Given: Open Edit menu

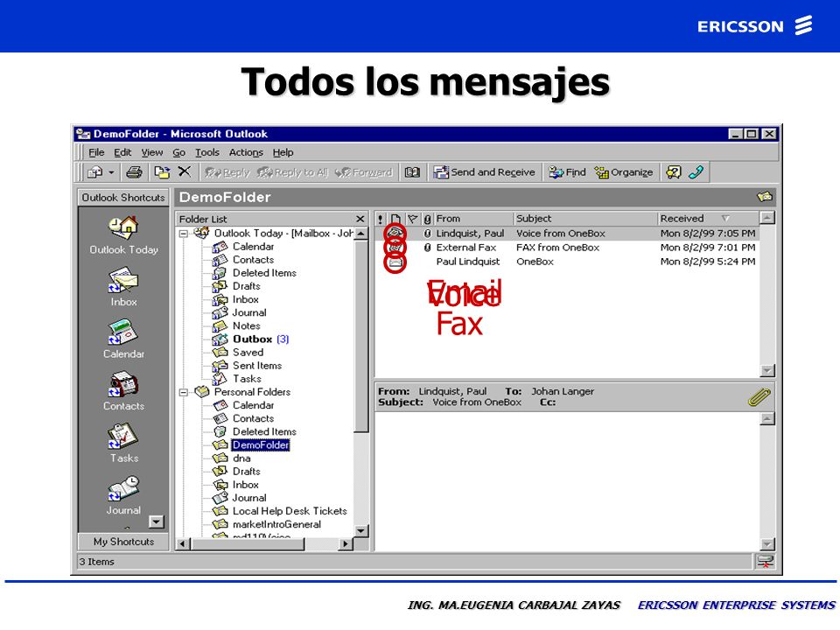Looking at the screenshot, I should (122, 152).
